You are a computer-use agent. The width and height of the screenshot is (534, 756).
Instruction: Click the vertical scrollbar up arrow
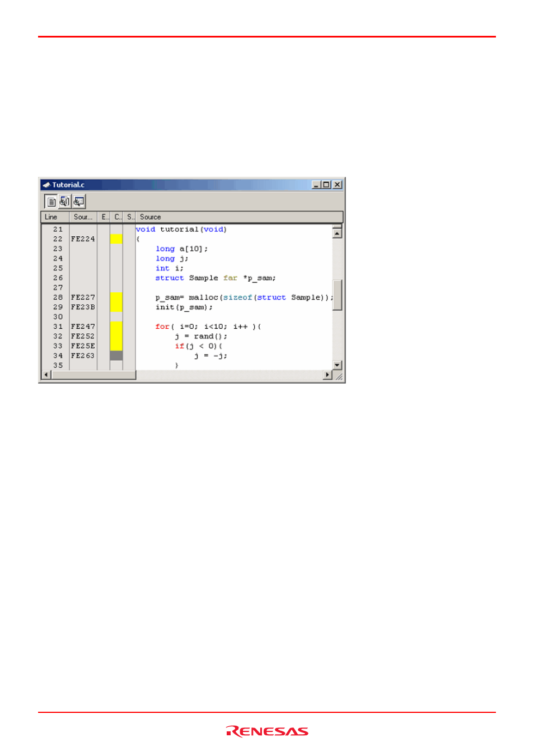pyautogui.click(x=337, y=233)
